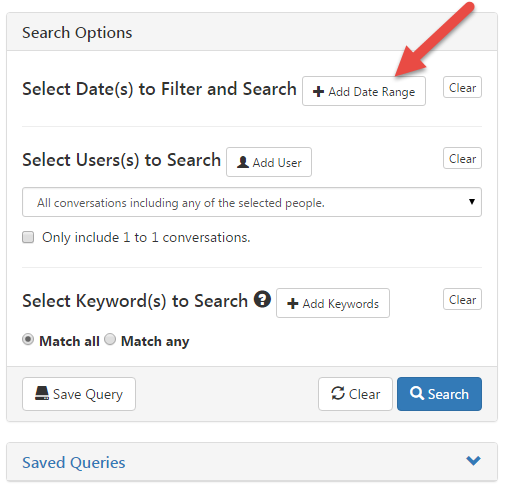Clear the selected keywords
507x495 pixels.
tap(462, 299)
